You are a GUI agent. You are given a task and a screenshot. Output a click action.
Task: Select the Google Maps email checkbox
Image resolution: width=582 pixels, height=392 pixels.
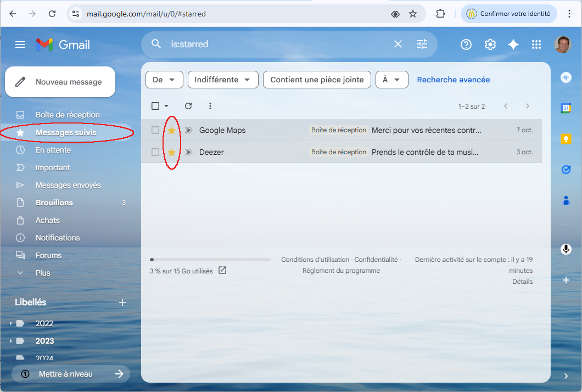coord(155,130)
